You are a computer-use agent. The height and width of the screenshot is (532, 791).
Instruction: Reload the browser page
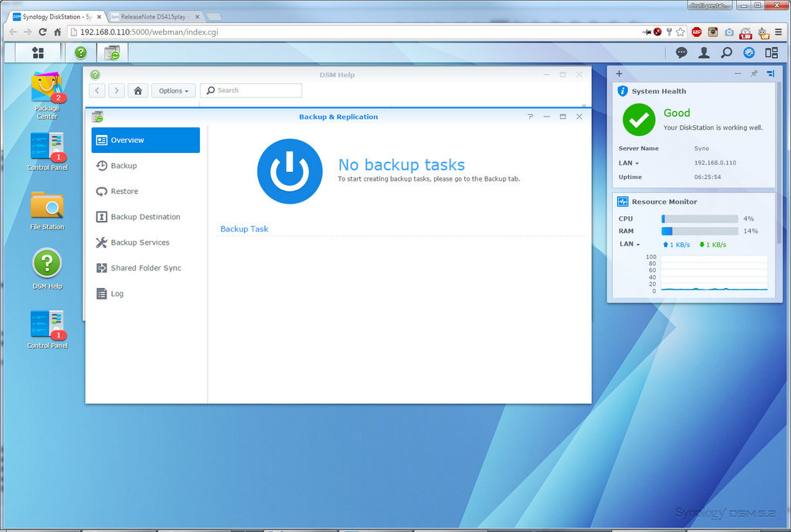(42, 32)
